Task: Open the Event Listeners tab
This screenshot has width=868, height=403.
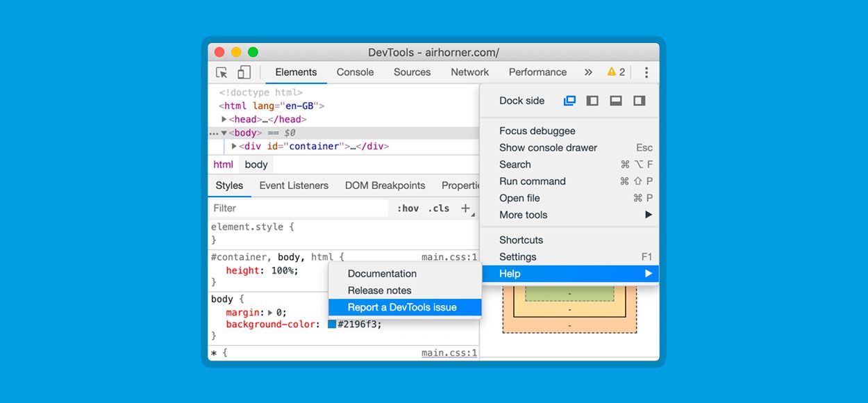Action: pyautogui.click(x=294, y=186)
